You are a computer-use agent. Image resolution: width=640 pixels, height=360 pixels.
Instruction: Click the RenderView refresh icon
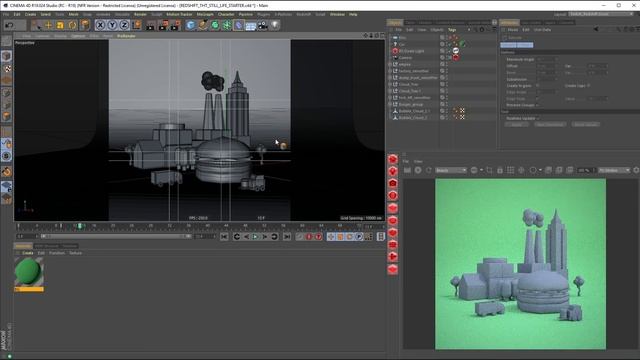(429, 170)
